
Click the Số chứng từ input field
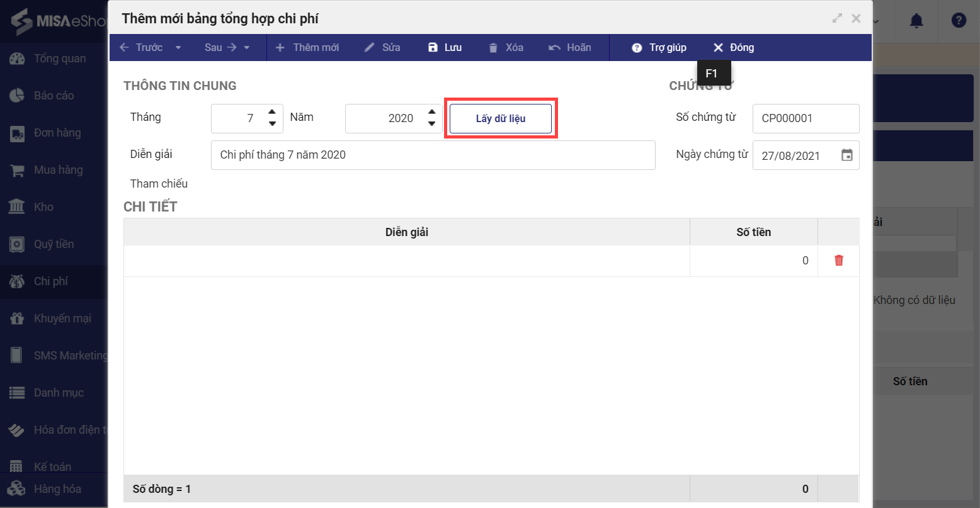pyautogui.click(x=806, y=118)
